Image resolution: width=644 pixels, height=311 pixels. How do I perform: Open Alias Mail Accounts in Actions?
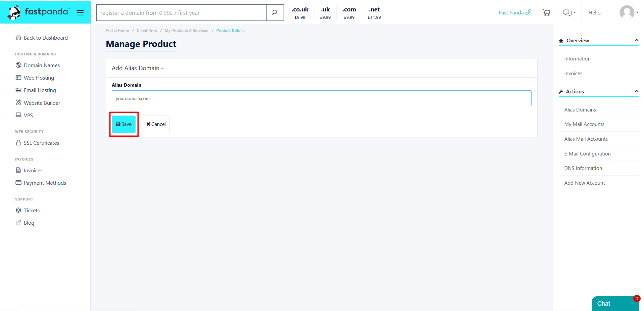coord(586,139)
